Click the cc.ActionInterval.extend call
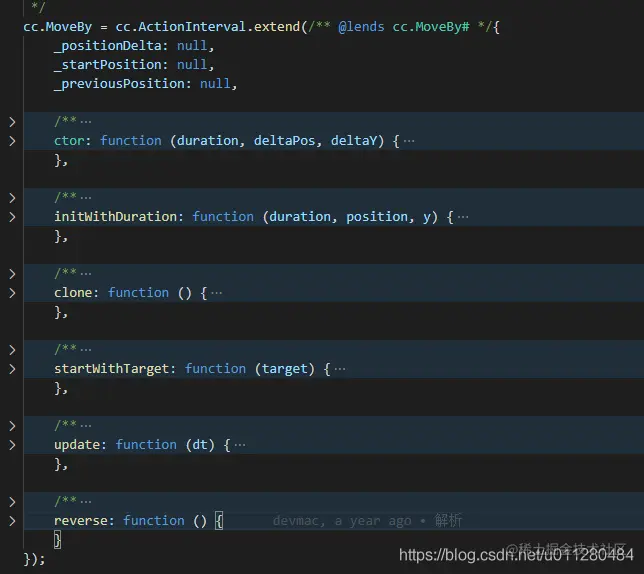Viewport: 644px width, 574px height. [x=208, y=27]
